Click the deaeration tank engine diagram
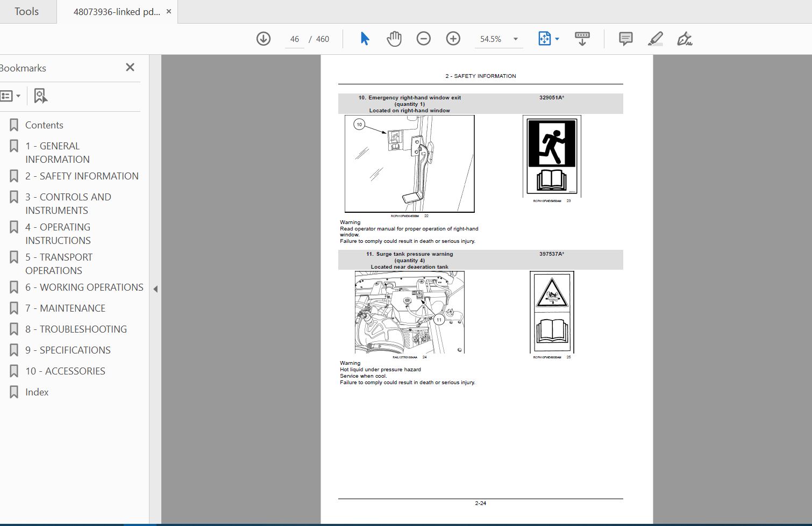Viewport: 812px width, 526px height. pos(410,312)
